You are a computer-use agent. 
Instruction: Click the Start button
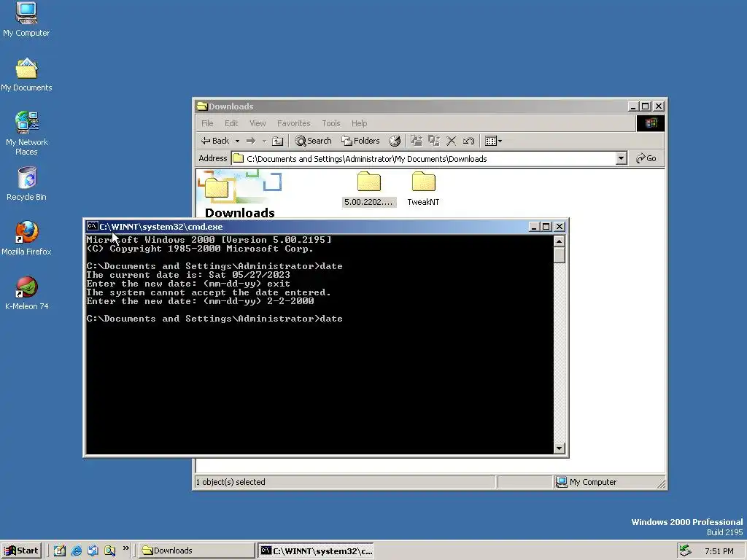coord(21,551)
